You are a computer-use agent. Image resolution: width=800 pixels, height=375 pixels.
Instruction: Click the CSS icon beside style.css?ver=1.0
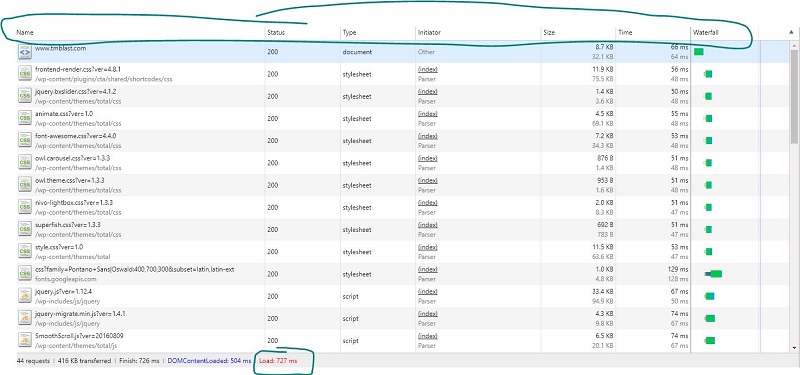pyautogui.click(x=24, y=252)
